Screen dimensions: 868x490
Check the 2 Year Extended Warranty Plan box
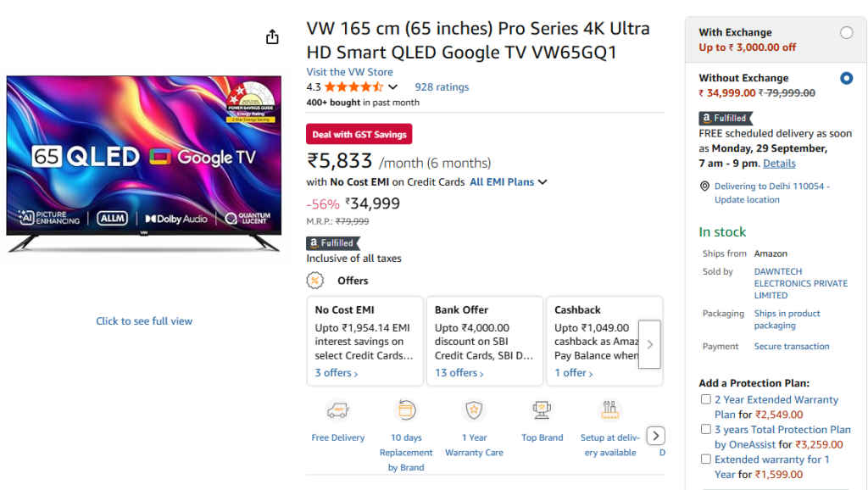[x=705, y=399]
